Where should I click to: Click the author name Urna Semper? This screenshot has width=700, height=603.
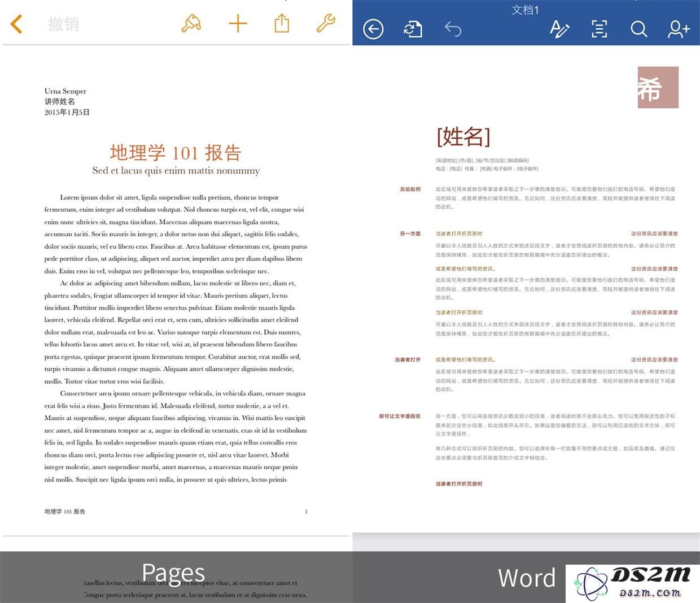pos(65,91)
